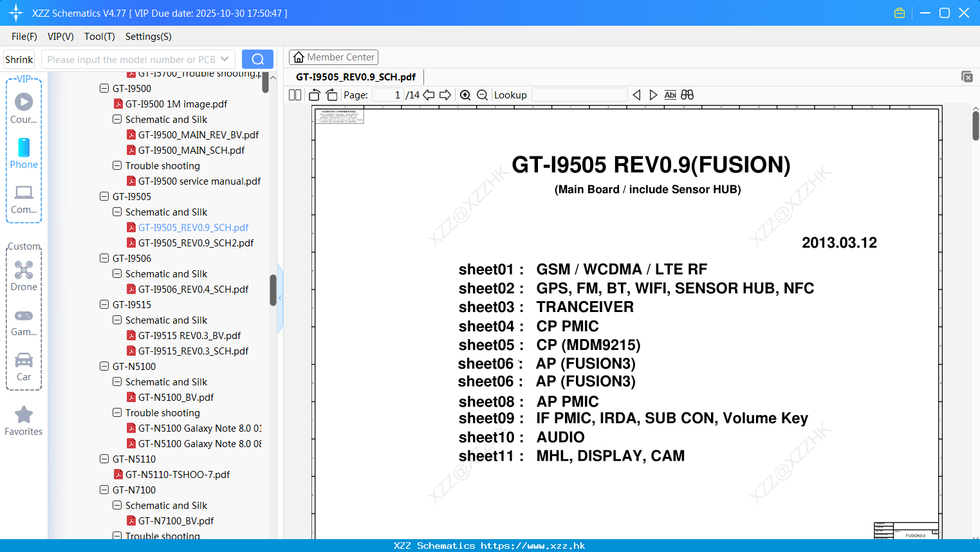
Task: Collapse the GT-I9506 tree node
Action: [x=104, y=258]
